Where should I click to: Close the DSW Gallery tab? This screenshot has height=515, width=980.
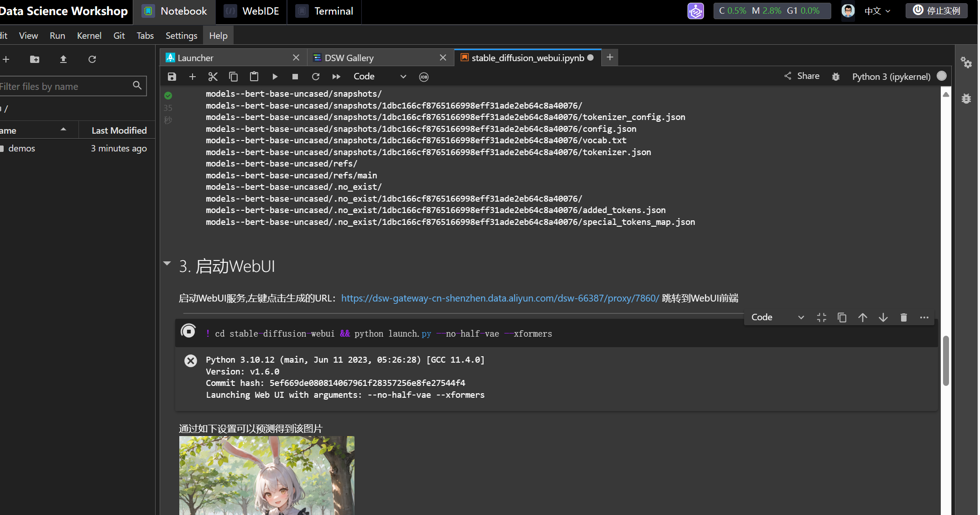[443, 57]
